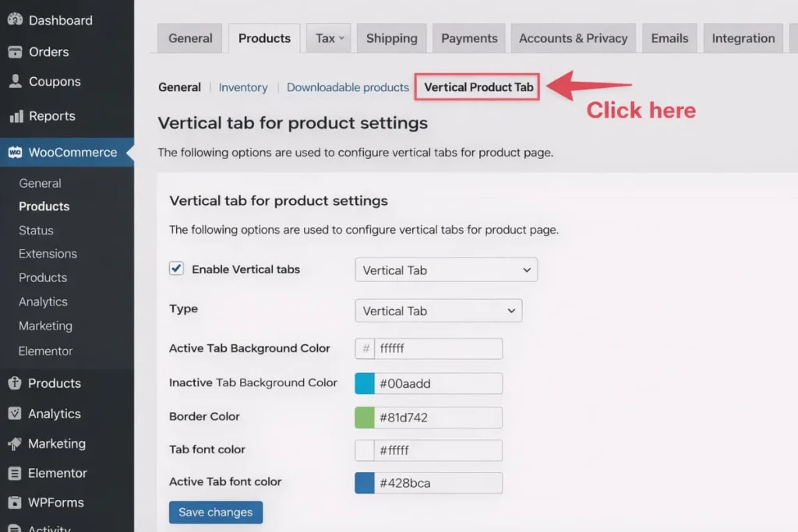Click the Inactive Tab Background blue swatch
Viewport: 798px width, 532px height.
pyautogui.click(x=365, y=383)
